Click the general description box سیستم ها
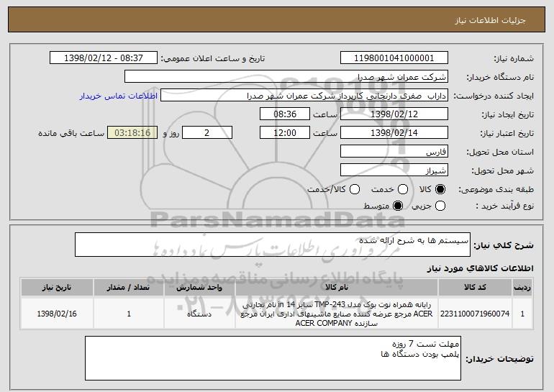The width and height of the screenshot is (554, 392). (x=273, y=245)
